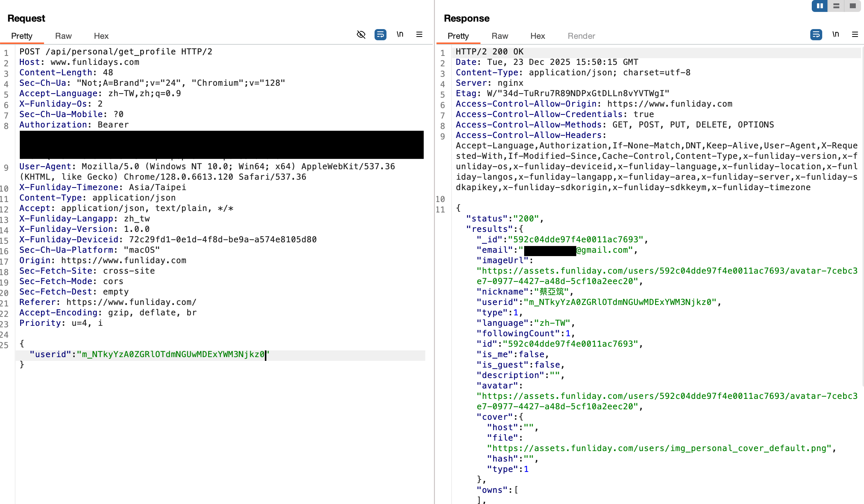Click Authorization: Bearer header line

tap(74, 125)
